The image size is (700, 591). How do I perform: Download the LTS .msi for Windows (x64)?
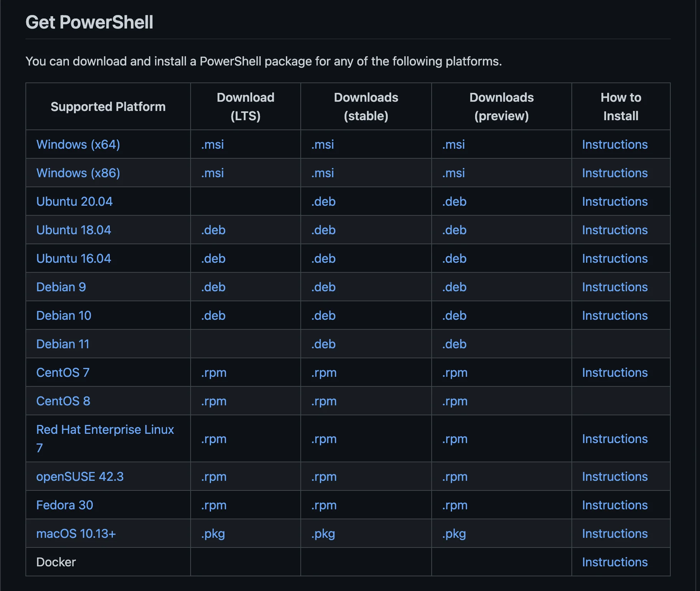coord(212,144)
